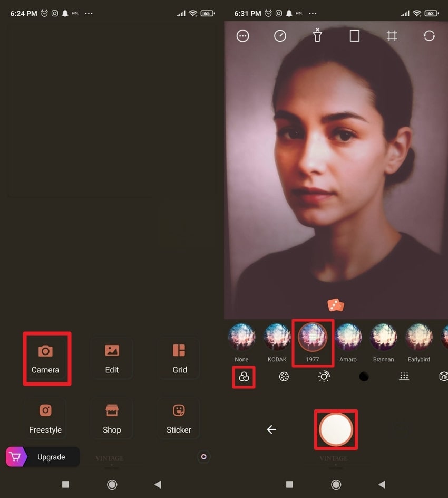The height and width of the screenshot is (498, 448).
Task: Open the dust dots texture tab
Action: pyautogui.click(x=404, y=377)
